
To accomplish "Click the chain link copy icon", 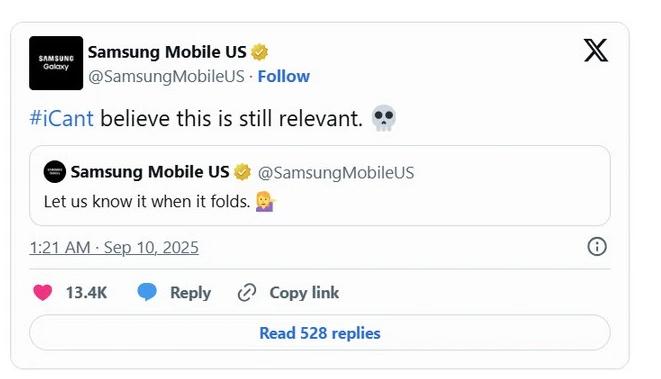I will click(x=247, y=293).
